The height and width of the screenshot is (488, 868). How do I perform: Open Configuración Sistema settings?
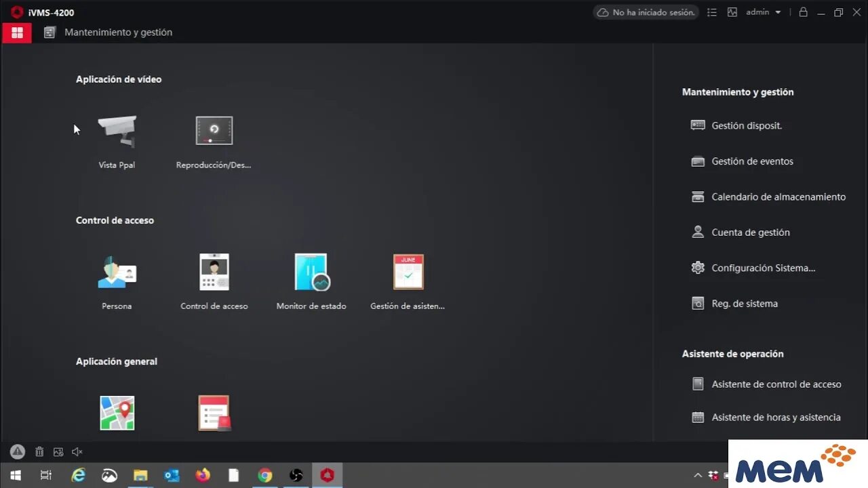753,268
